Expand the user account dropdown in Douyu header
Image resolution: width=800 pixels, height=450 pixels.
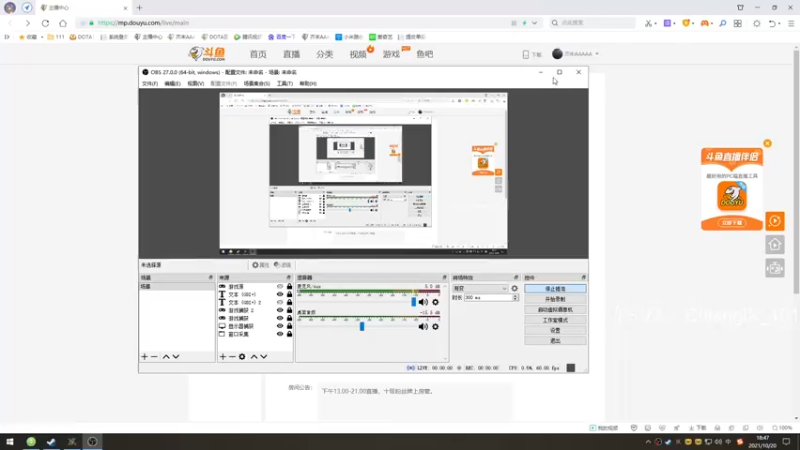pyautogui.click(x=597, y=54)
